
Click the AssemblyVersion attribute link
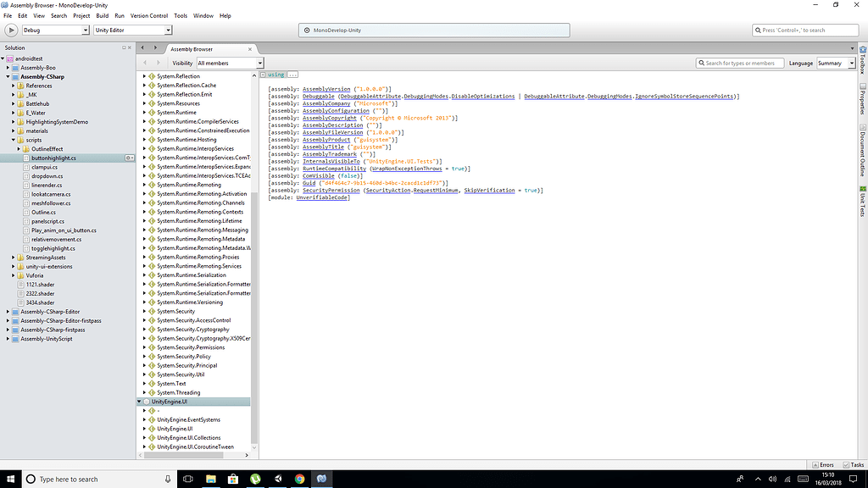point(326,89)
